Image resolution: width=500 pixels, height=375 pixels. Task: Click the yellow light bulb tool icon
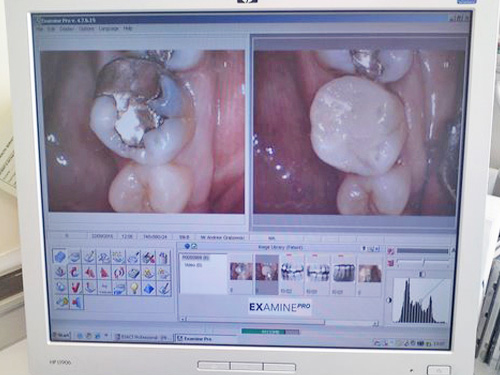click(x=134, y=287)
